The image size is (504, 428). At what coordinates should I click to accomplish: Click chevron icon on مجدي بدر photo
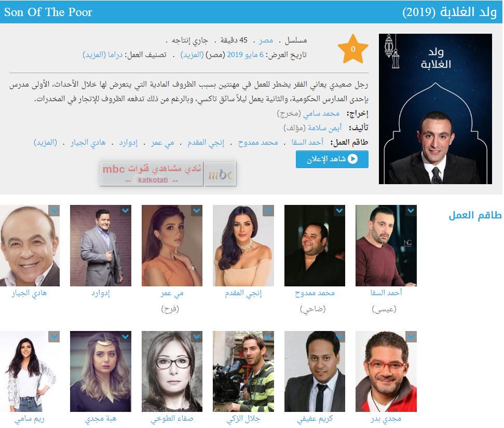pyautogui.click(x=411, y=337)
